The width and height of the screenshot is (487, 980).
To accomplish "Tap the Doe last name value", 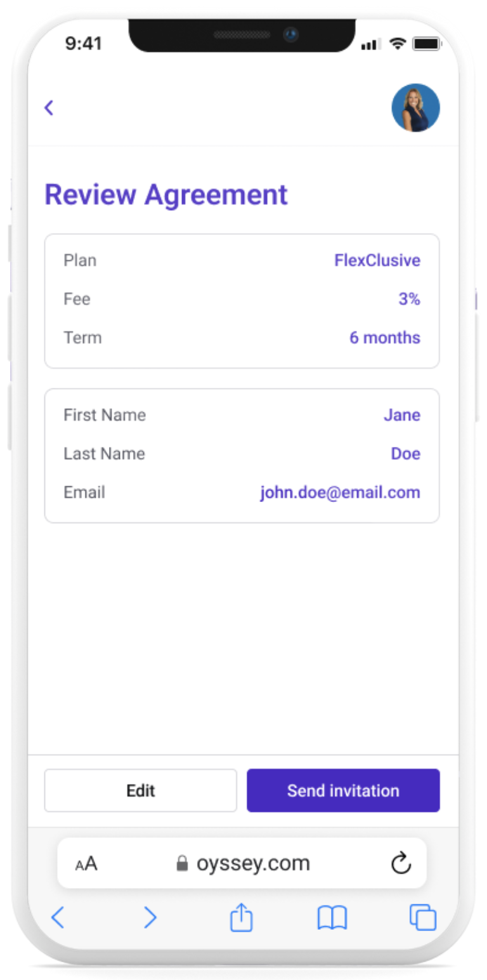I will (x=406, y=454).
